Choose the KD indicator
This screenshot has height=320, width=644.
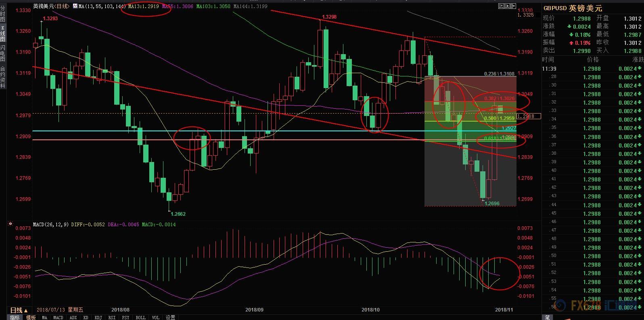(86, 317)
